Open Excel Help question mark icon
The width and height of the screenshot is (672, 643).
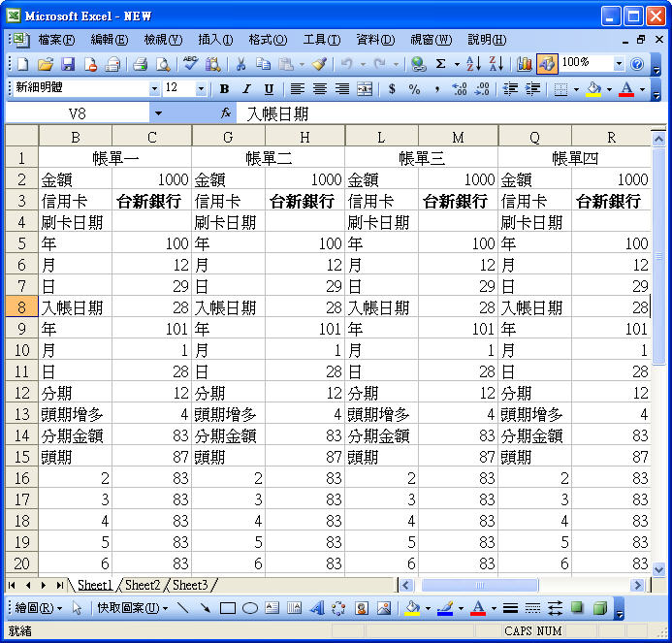coord(637,64)
